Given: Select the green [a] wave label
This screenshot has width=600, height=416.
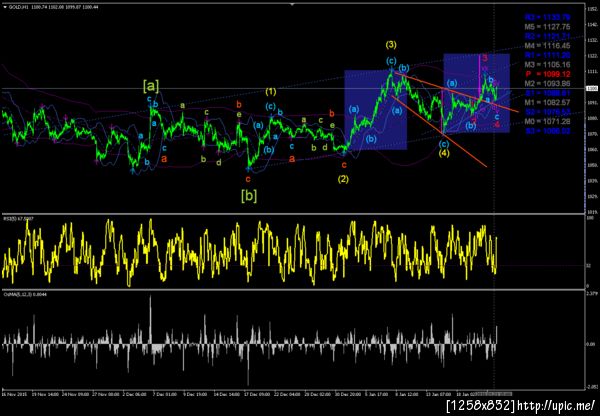Looking at the screenshot, I should click(x=151, y=86).
